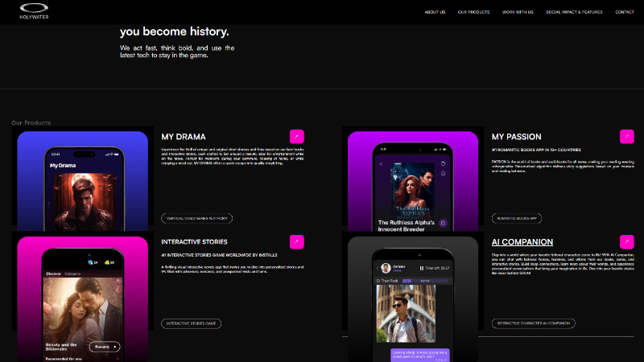This screenshot has height=362, width=644.
Task: Click the close X in My Passion mockup
Action: pos(381,164)
